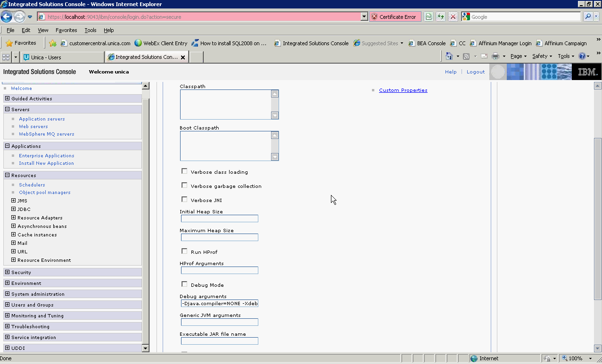Open the Home page from command bar
602x364 pixels.
(x=449, y=56)
